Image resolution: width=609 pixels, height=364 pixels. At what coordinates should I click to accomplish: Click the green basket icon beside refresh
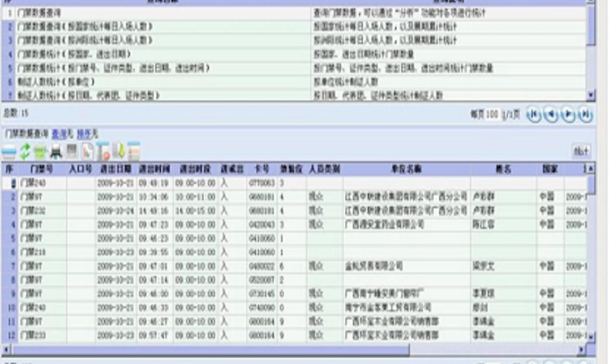click(40, 152)
